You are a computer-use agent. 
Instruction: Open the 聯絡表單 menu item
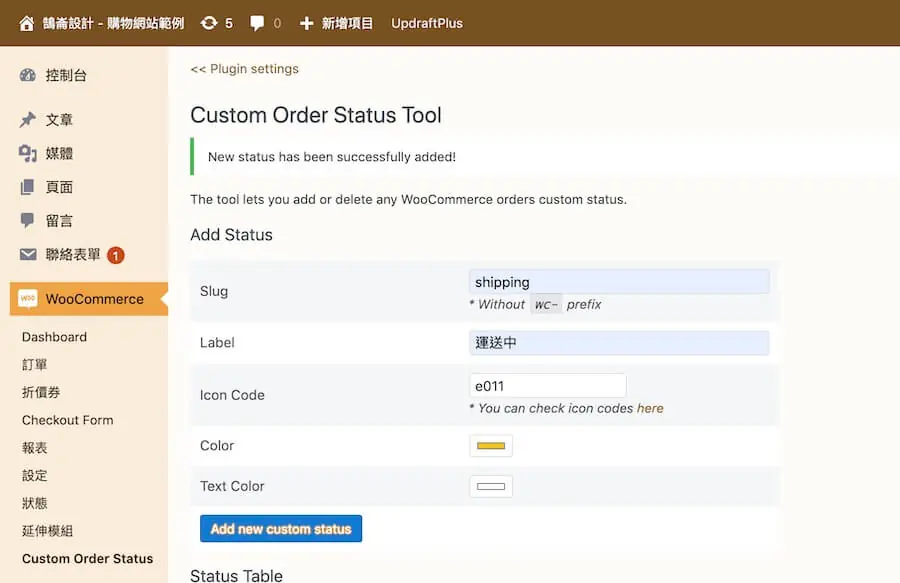point(73,254)
